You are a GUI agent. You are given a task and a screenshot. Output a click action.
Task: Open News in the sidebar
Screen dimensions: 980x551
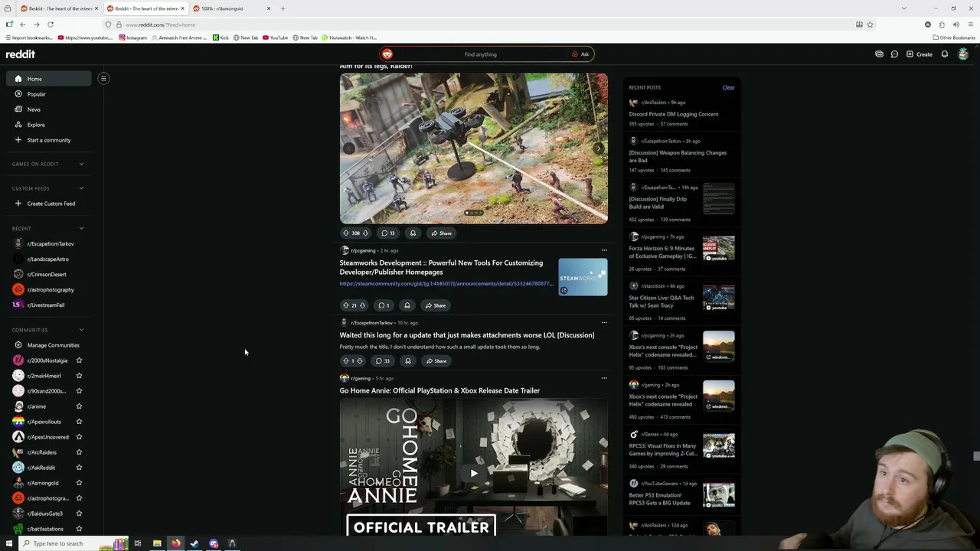[x=48, y=109]
